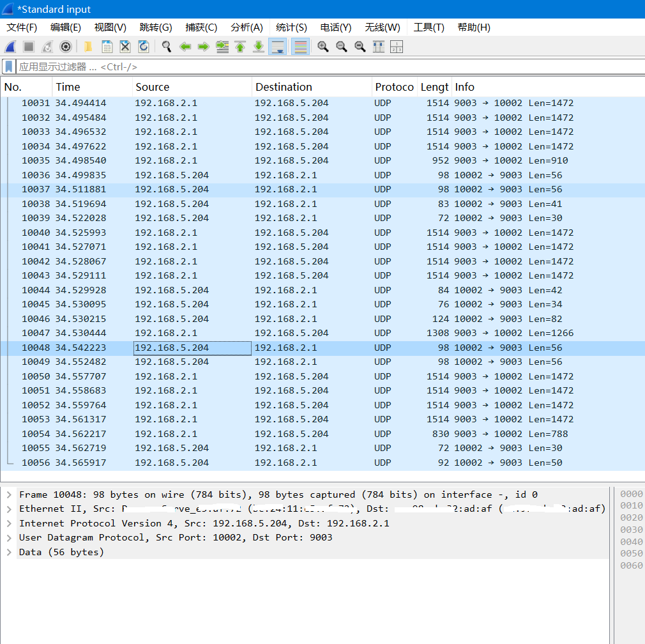This screenshot has width=645, height=644.
Task: Go forward to next packet arrow
Action: tap(204, 47)
